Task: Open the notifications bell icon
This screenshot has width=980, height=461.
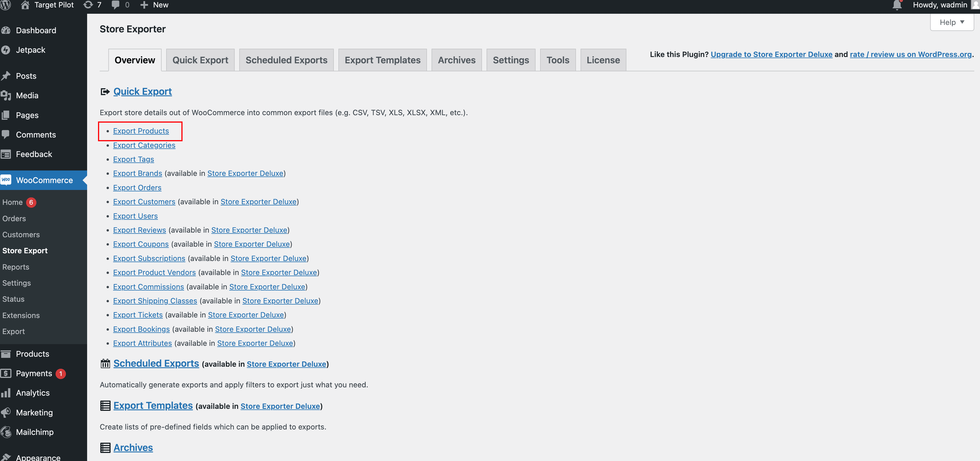Action: coord(897,5)
